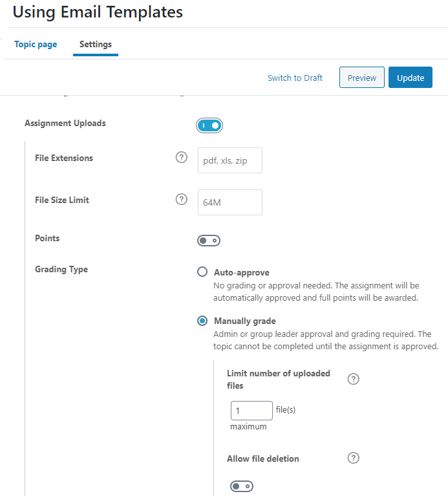Turn on the Allow file deletion switch
This screenshot has height=496, width=448.
(242, 486)
